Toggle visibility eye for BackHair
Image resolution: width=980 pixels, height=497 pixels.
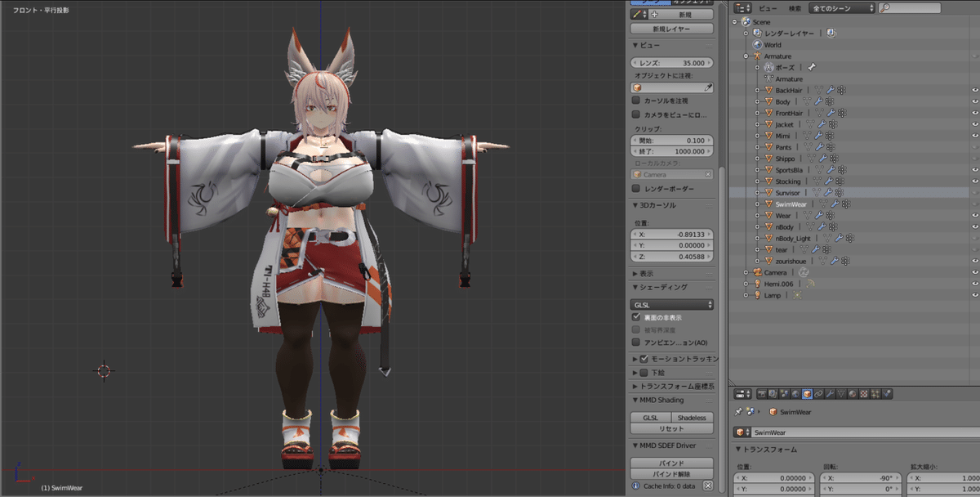point(975,90)
